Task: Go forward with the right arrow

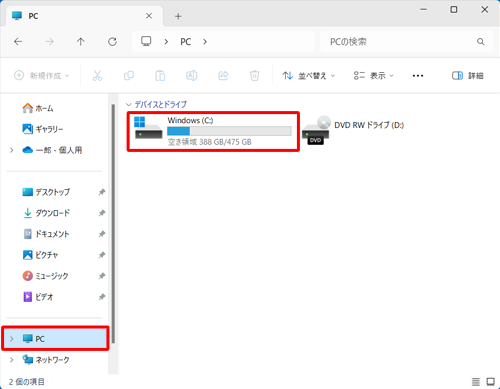Action: (x=49, y=42)
